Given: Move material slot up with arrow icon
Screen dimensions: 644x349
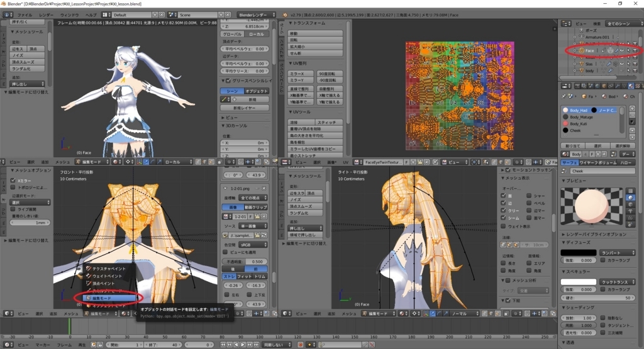Looking at the screenshot, I should pyautogui.click(x=633, y=131).
